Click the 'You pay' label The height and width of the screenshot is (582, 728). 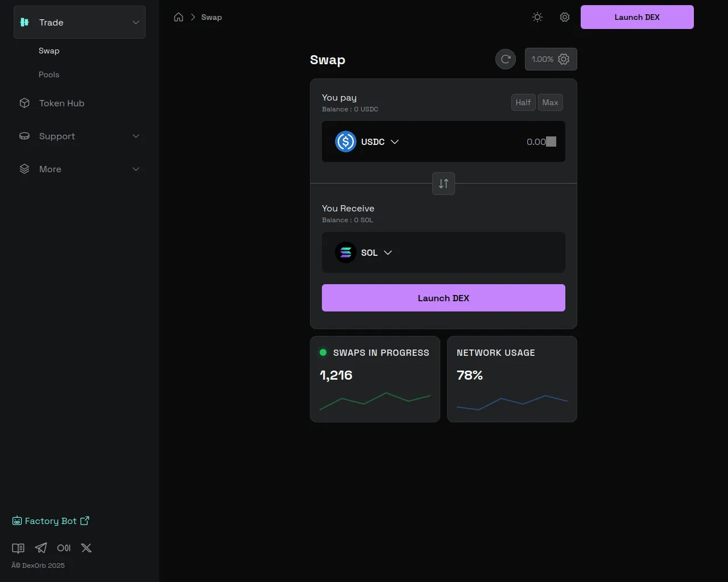(340, 98)
